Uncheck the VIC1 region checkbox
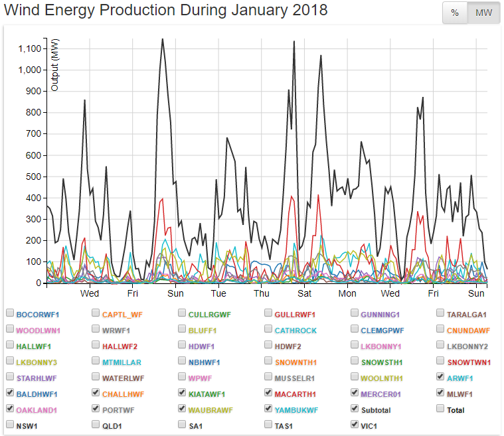This screenshot has width=504, height=436. 355,425
